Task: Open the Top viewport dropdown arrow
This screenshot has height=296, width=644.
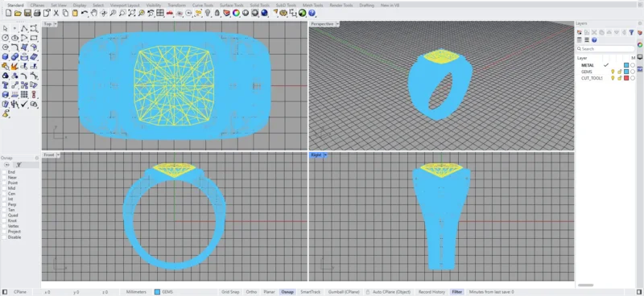Action: (x=56, y=24)
